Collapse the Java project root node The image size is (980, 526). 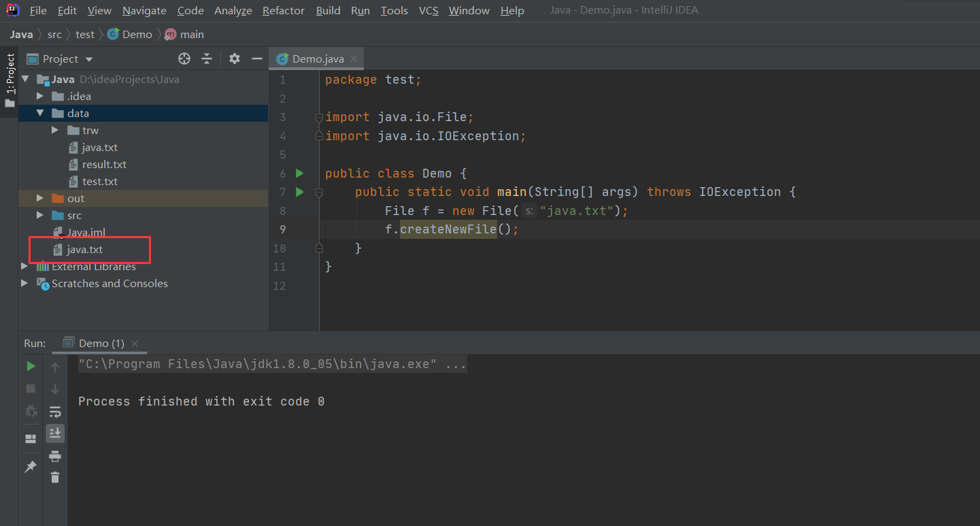(x=25, y=79)
